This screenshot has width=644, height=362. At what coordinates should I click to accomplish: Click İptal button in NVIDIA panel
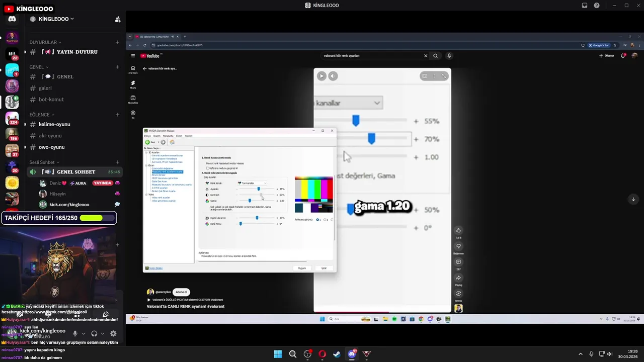click(324, 268)
